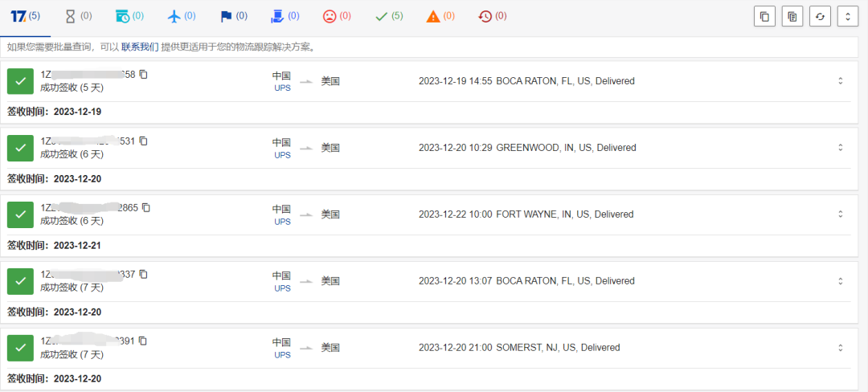Filter by airplane in-transit status

pyautogui.click(x=181, y=16)
